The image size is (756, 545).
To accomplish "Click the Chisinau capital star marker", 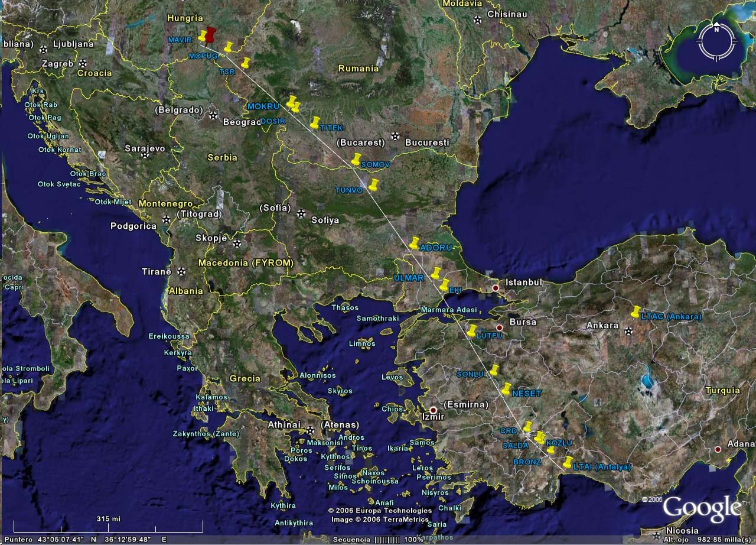I will point(477,20).
